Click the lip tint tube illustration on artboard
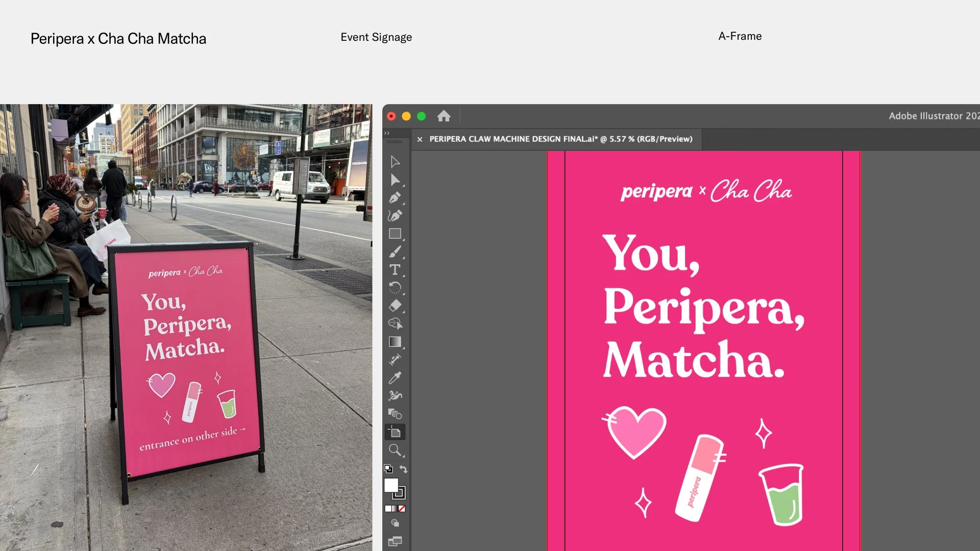 701,478
